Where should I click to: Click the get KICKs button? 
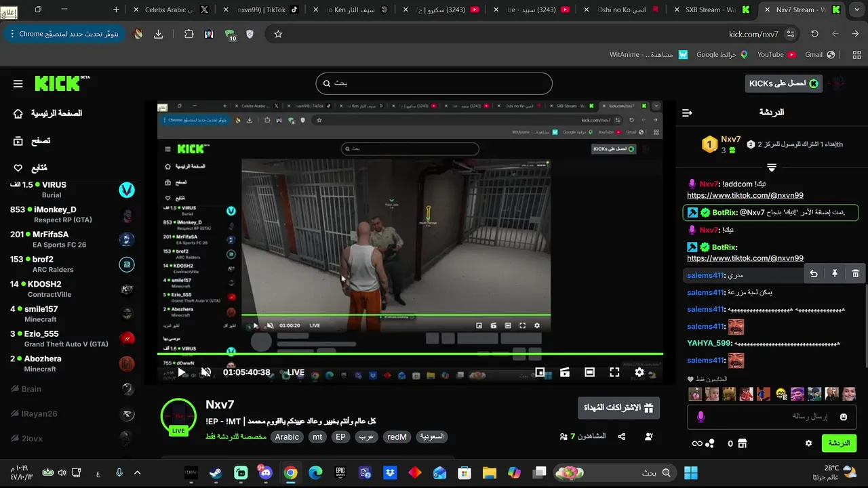[x=783, y=83]
